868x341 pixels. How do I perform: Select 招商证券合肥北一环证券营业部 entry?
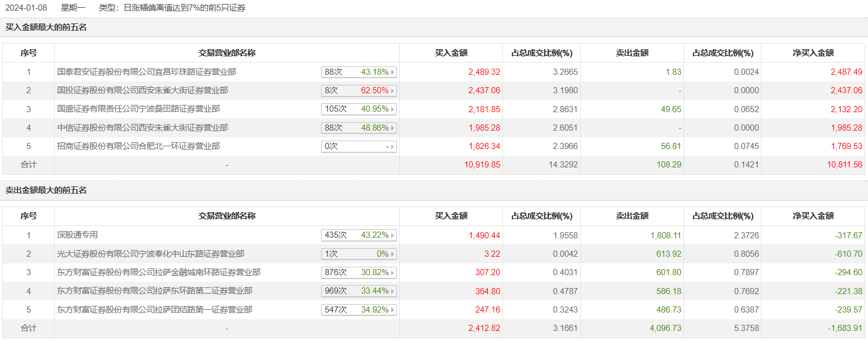139,146
